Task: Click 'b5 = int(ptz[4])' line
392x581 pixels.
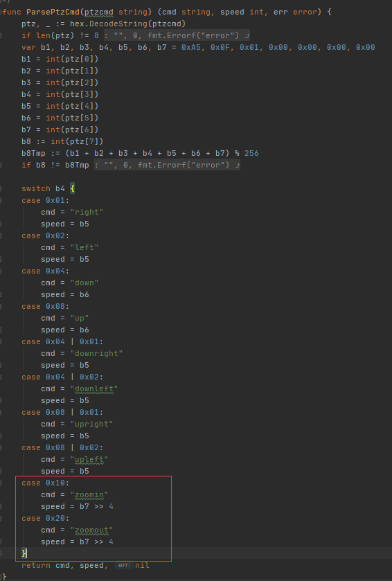Action: coord(60,106)
